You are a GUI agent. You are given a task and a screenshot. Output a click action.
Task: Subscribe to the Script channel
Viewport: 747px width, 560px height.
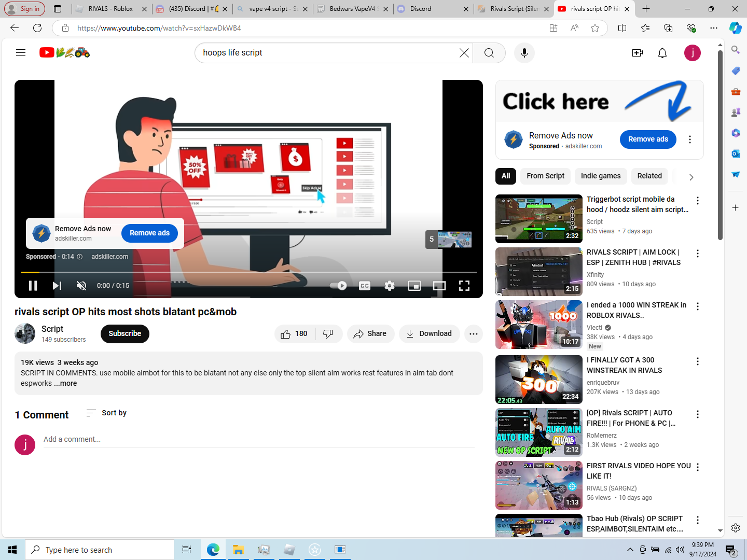point(125,333)
